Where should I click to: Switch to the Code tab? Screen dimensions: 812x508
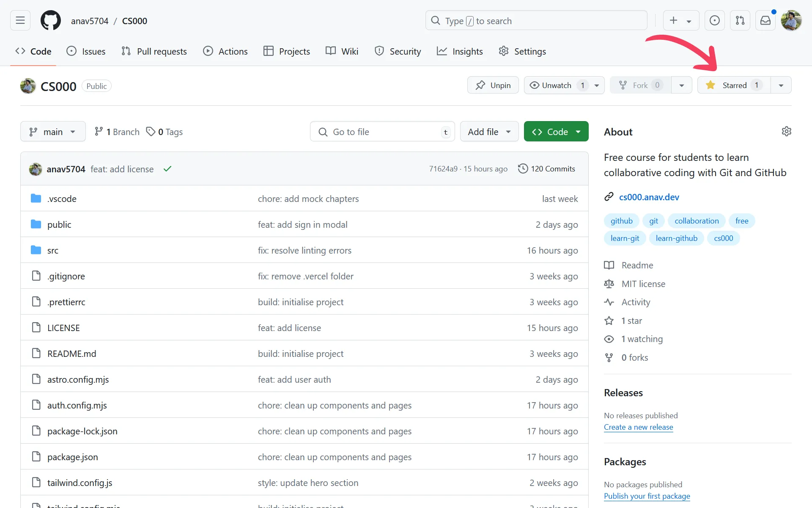(x=33, y=51)
